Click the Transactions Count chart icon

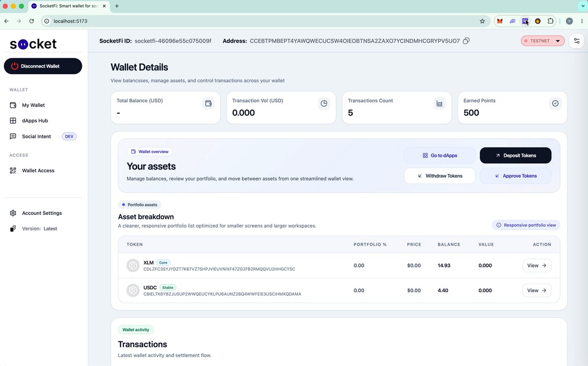click(440, 104)
